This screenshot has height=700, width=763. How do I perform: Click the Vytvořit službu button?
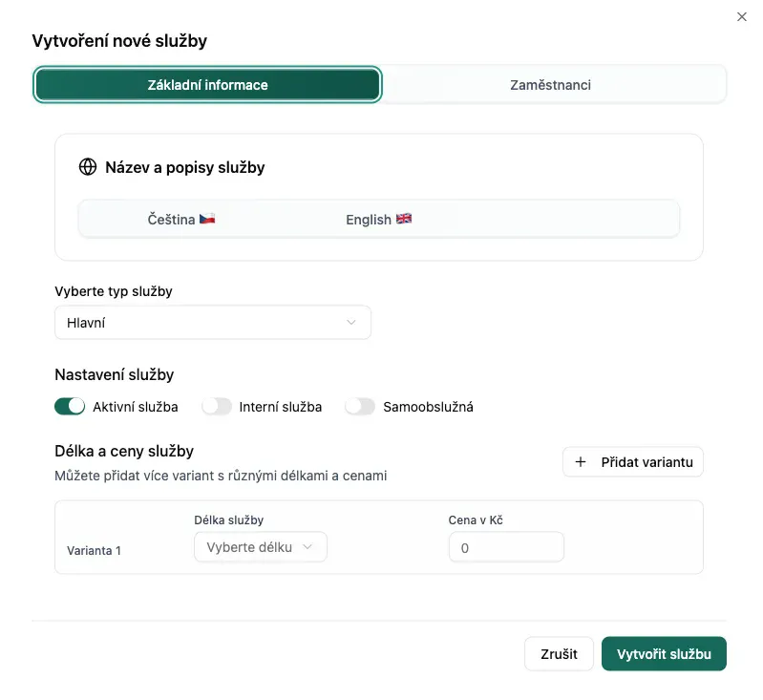pos(664,654)
